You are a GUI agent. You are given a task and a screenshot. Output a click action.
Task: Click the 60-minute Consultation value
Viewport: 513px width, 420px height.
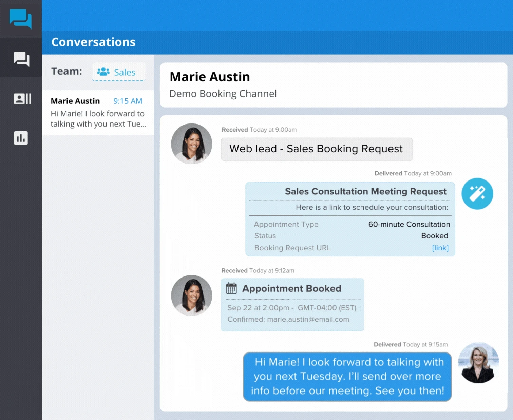409,225
